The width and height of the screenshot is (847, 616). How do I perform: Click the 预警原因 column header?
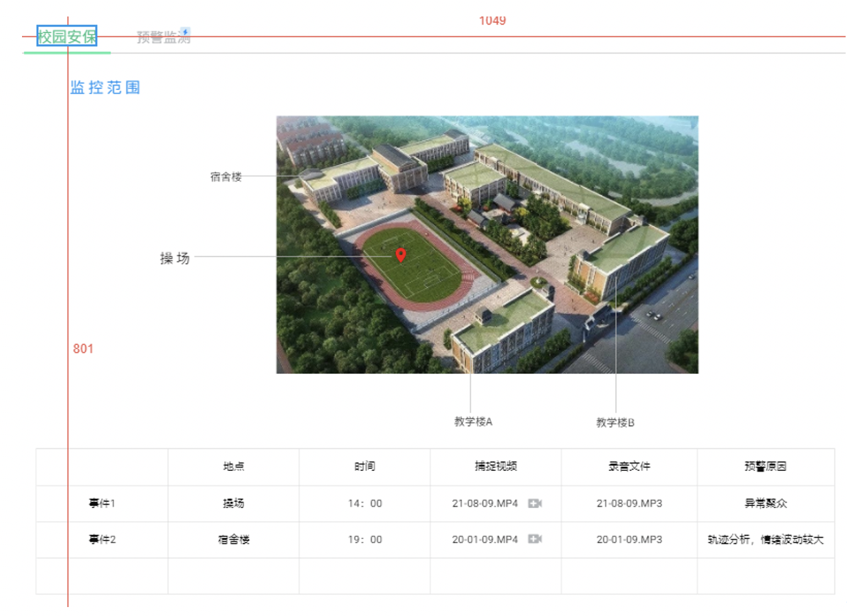tap(766, 466)
